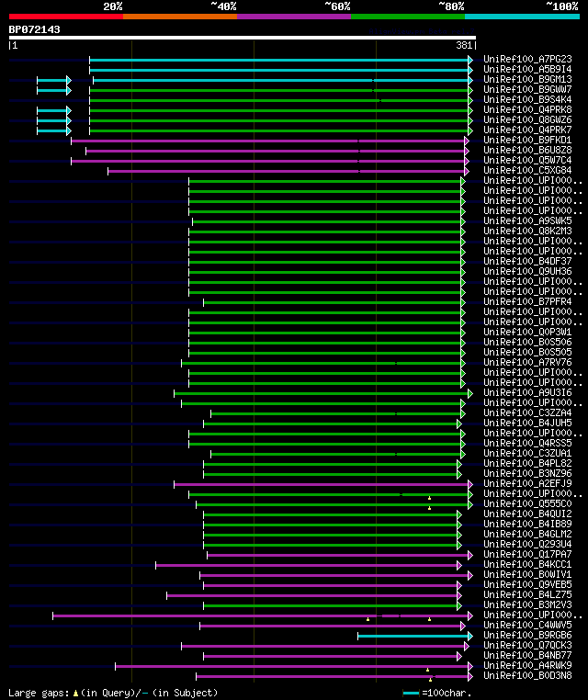Select the UniRef100_A9SWK5 label
Viewport: 588px width, 700px height.
coord(527,220)
